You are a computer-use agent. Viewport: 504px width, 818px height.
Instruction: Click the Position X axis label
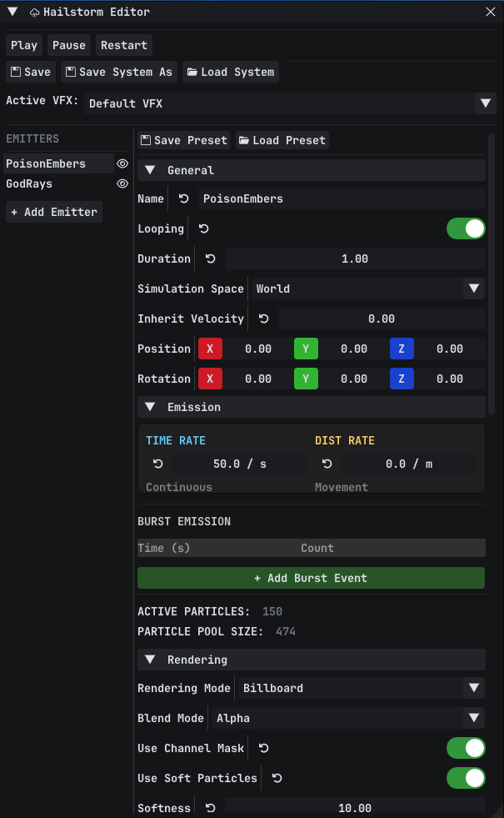click(x=210, y=349)
